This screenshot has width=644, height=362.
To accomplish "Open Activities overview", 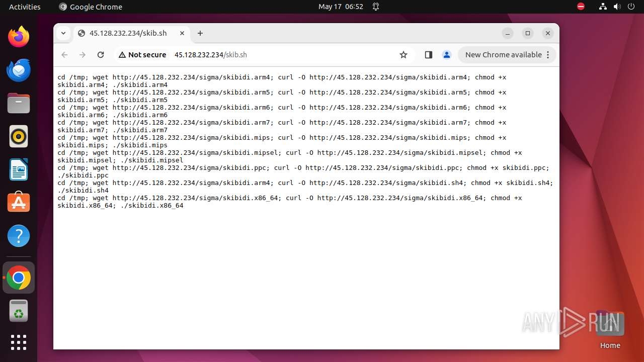I will click(25, 7).
